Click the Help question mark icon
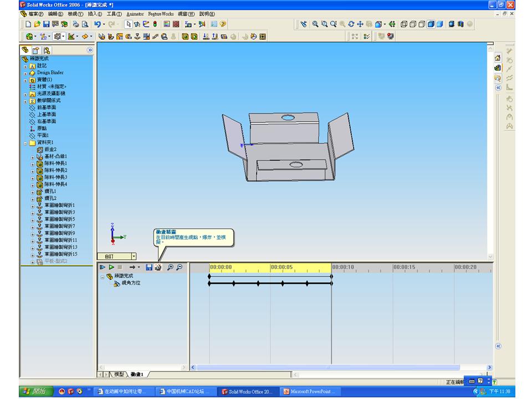The height and width of the screenshot is (399, 532). click(223, 24)
